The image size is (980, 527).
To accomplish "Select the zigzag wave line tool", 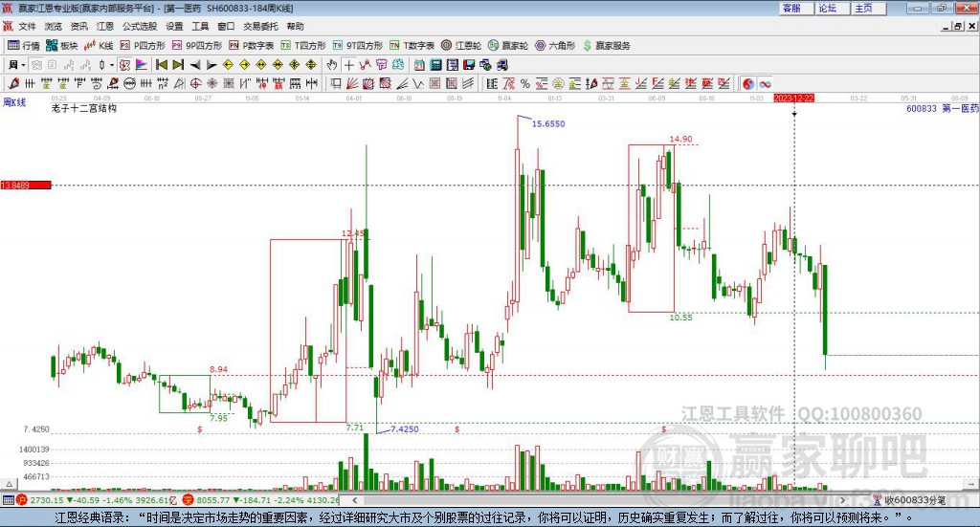I will pyautogui.click(x=418, y=83).
